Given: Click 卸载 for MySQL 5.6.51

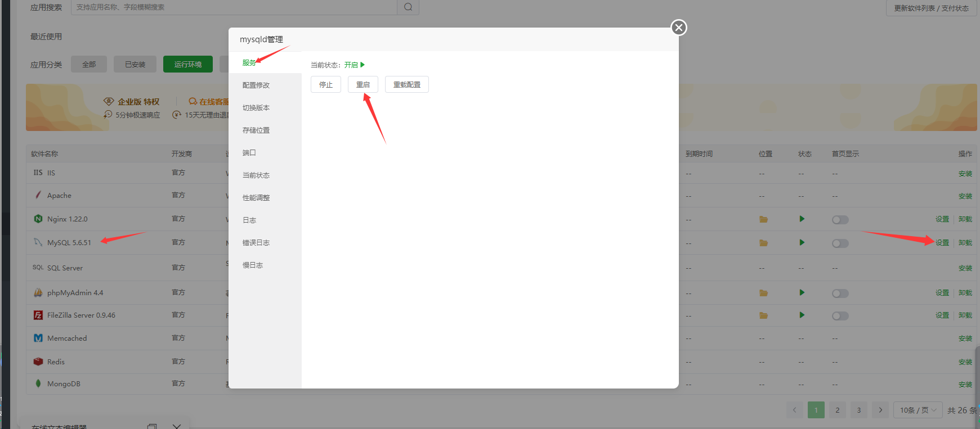Looking at the screenshot, I should [x=965, y=243].
